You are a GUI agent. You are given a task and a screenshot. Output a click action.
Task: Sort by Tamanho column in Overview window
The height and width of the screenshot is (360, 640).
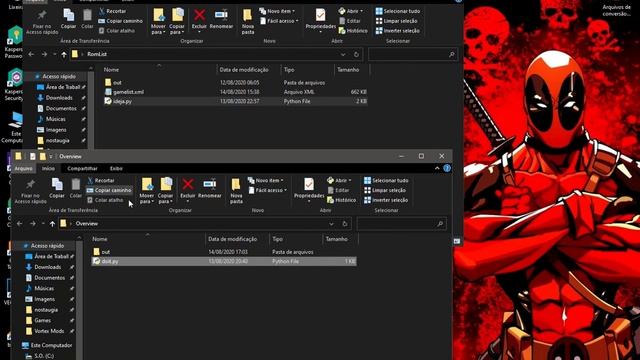tap(337, 239)
